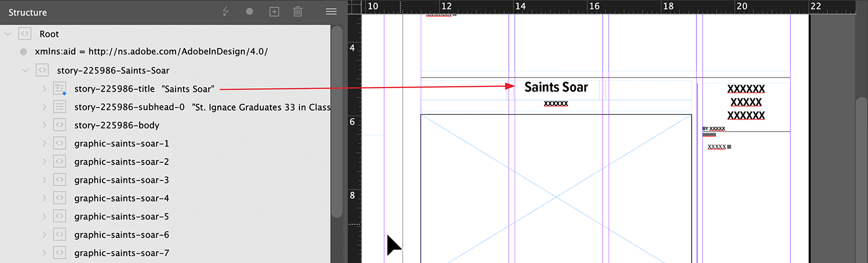Select the graphic-saints-soar-6 label
The image size is (868, 263).
pyautogui.click(x=122, y=235)
